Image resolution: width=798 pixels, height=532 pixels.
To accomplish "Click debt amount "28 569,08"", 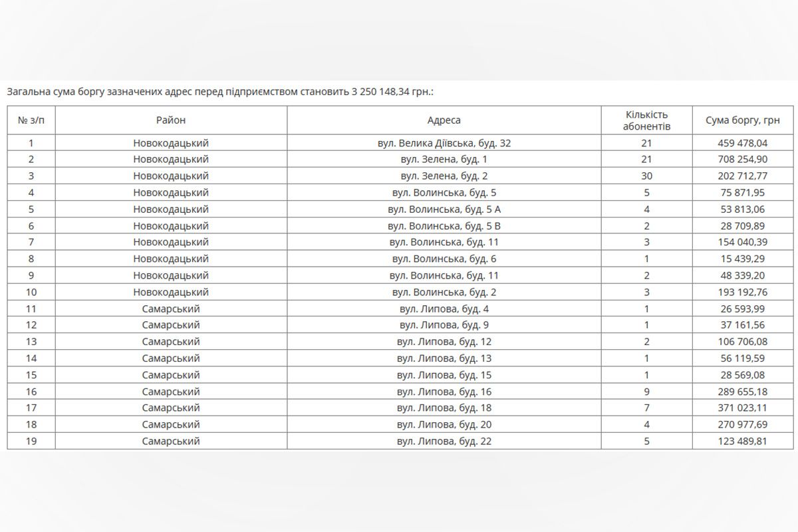I will [x=742, y=375].
